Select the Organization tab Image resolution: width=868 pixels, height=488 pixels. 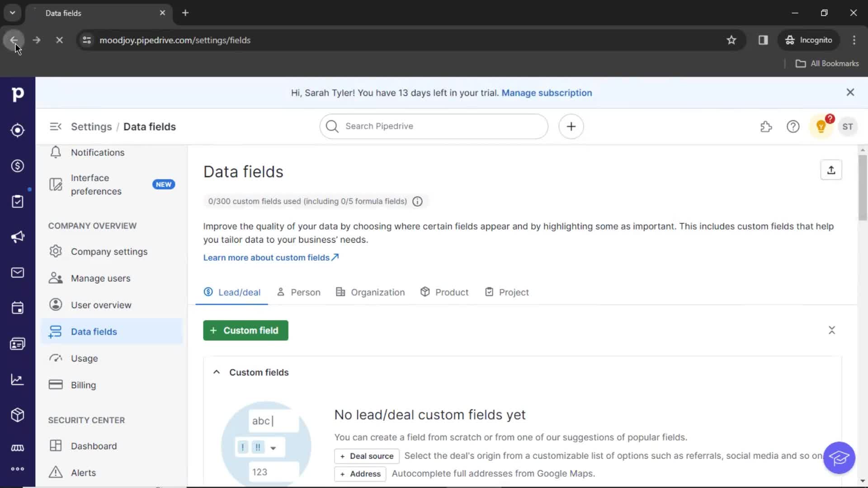point(378,292)
